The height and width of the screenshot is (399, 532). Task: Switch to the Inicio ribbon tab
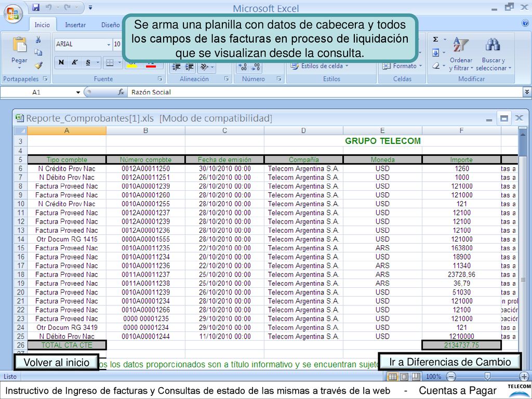point(42,25)
